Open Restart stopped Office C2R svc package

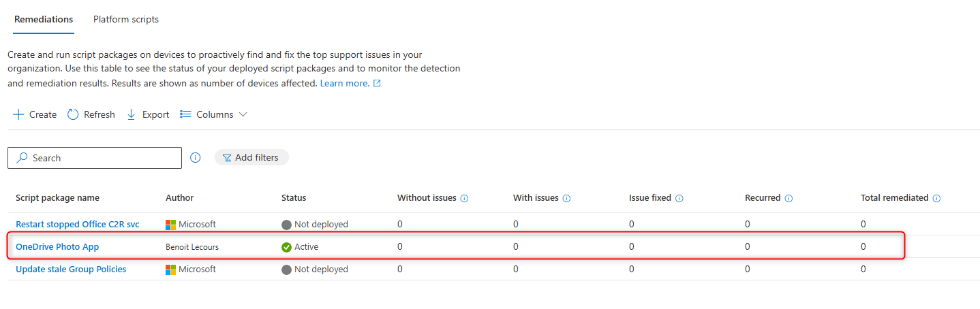coord(79,224)
